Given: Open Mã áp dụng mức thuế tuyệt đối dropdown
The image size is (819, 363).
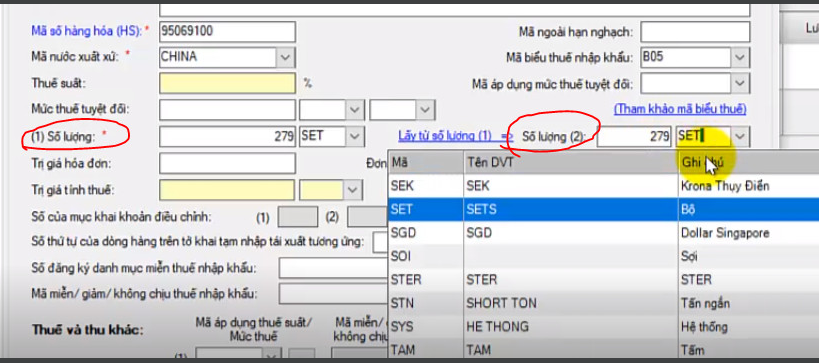Looking at the screenshot, I should click(x=740, y=83).
